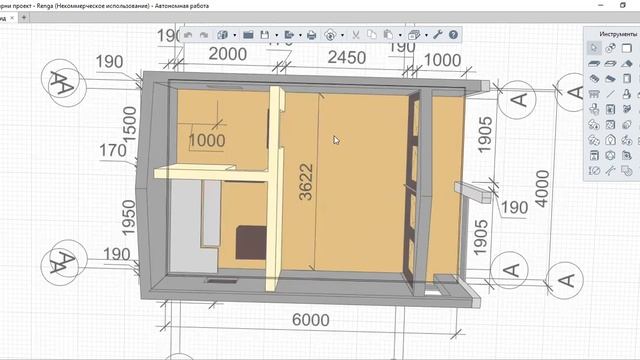
Task: Click the Undo arrow in the top toolbar
Action: point(188,35)
